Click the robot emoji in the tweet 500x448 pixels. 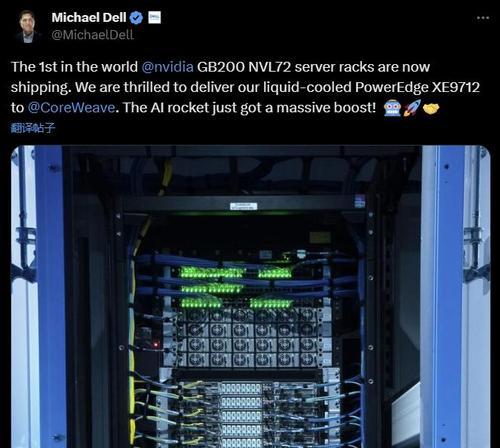[392, 108]
